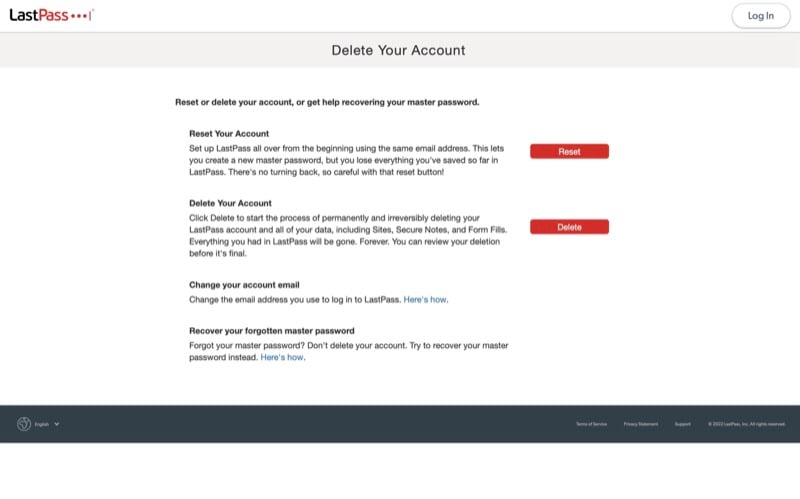Image resolution: width=800 pixels, height=499 pixels.
Task: Click the red Reset button
Action: tap(569, 152)
